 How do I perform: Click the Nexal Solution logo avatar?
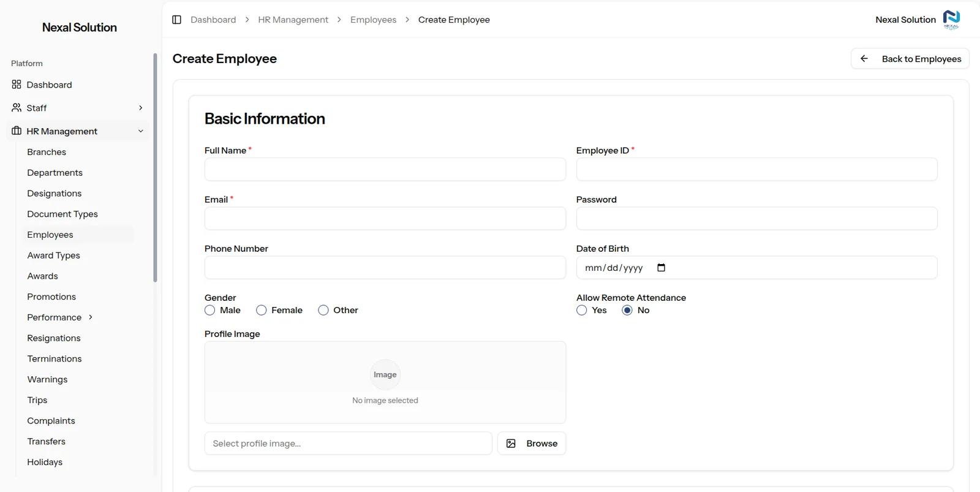coord(951,20)
